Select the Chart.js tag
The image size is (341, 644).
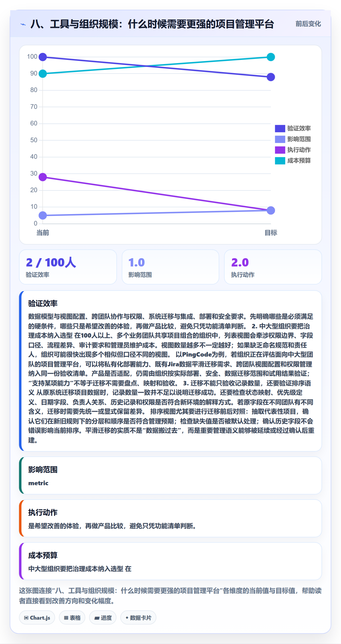37,618
